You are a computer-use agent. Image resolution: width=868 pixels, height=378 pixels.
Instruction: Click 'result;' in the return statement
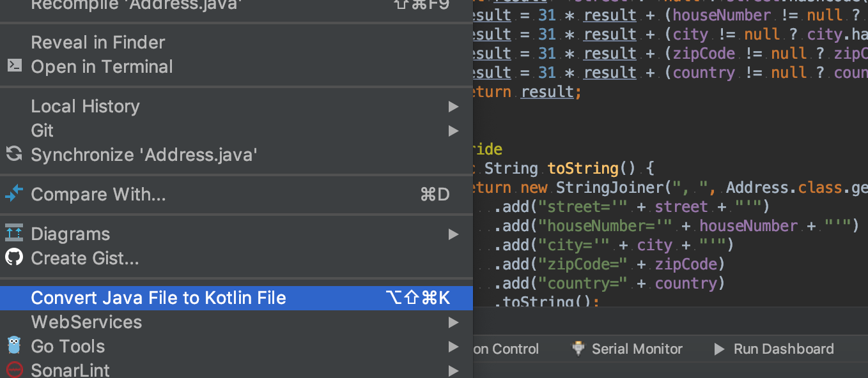(552, 92)
